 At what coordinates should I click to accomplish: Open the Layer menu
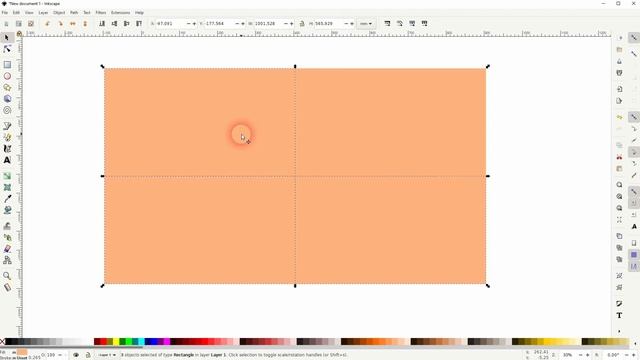(x=43, y=13)
